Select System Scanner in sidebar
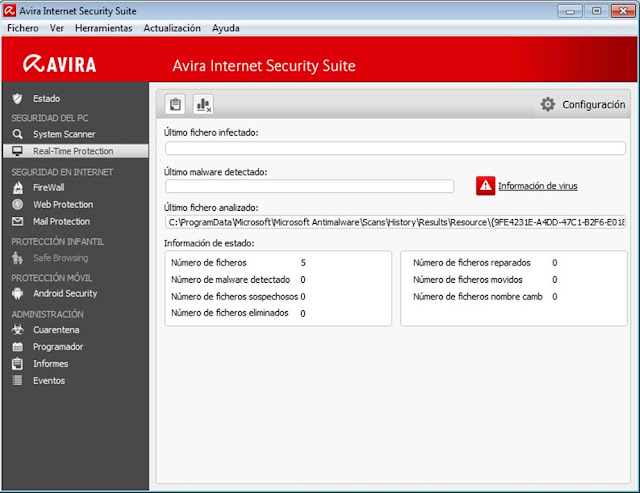 click(x=64, y=134)
